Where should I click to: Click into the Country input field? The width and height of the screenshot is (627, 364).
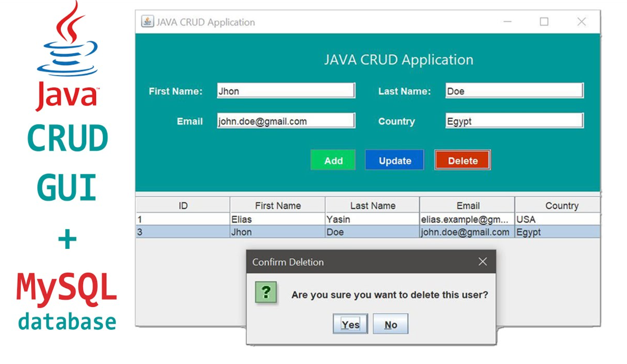pos(514,121)
